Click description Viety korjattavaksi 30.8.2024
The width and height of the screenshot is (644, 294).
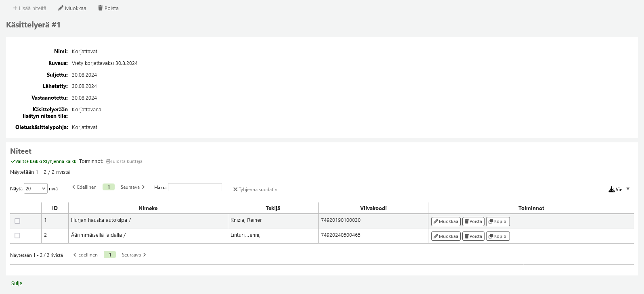105,63
